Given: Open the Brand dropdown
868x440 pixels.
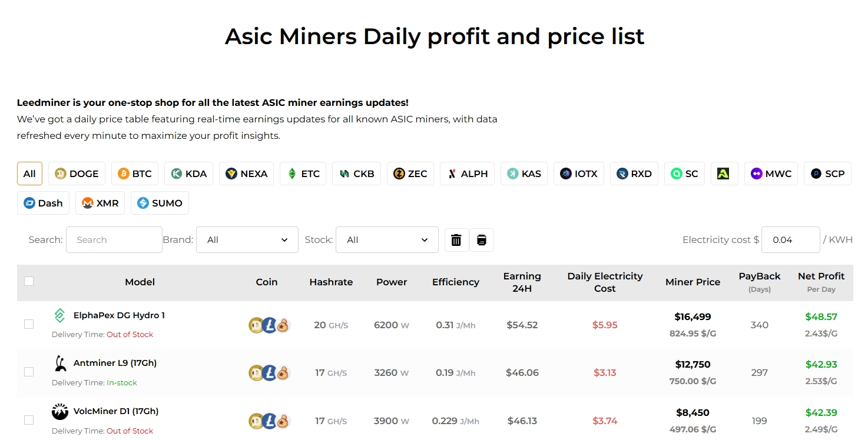Looking at the screenshot, I should (x=247, y=239).
